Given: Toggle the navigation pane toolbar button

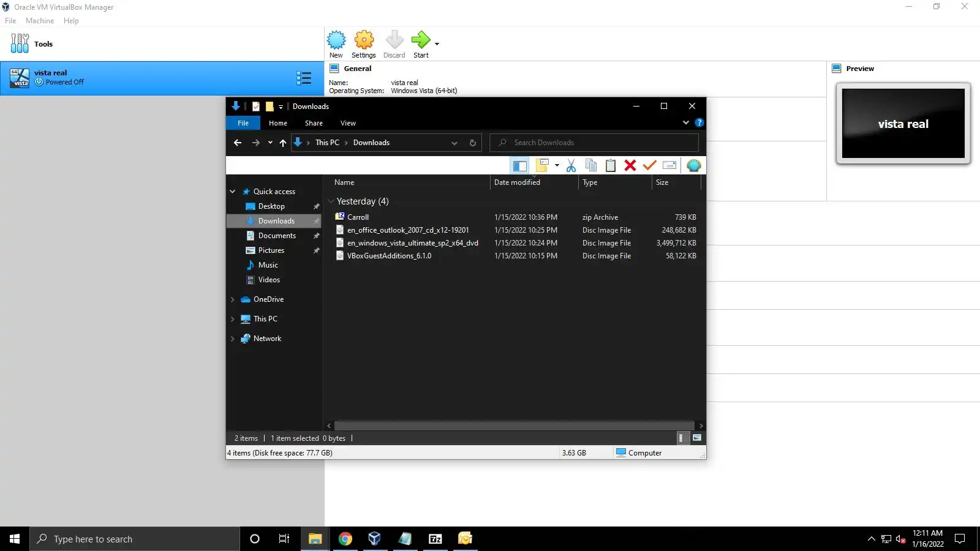Looking at the screenshot, I should click(520, 165).
